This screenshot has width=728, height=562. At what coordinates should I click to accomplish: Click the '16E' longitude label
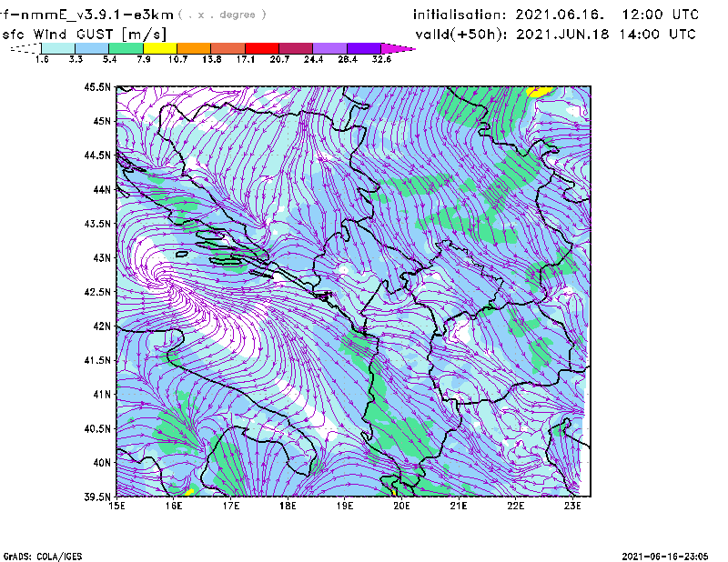(174, 506)
